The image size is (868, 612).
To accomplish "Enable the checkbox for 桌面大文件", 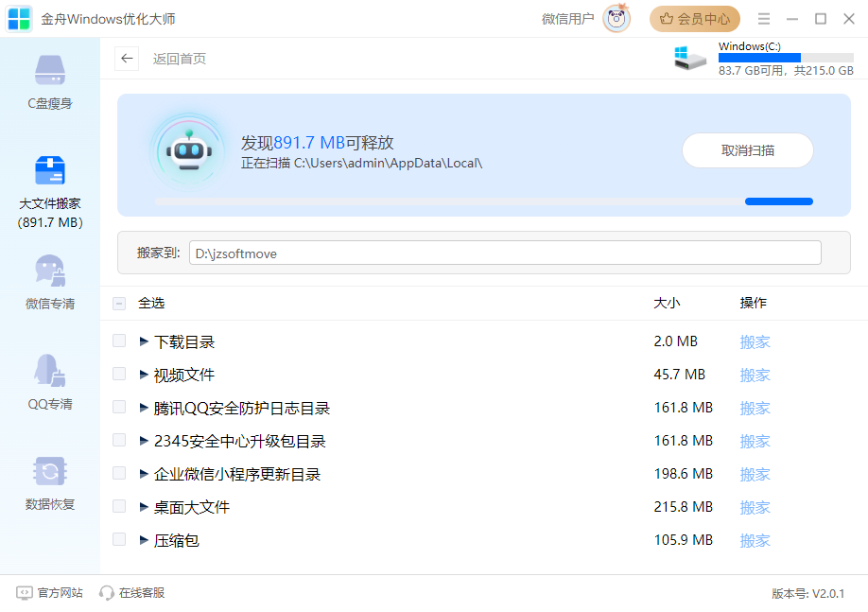I will (x=119, y=506).
